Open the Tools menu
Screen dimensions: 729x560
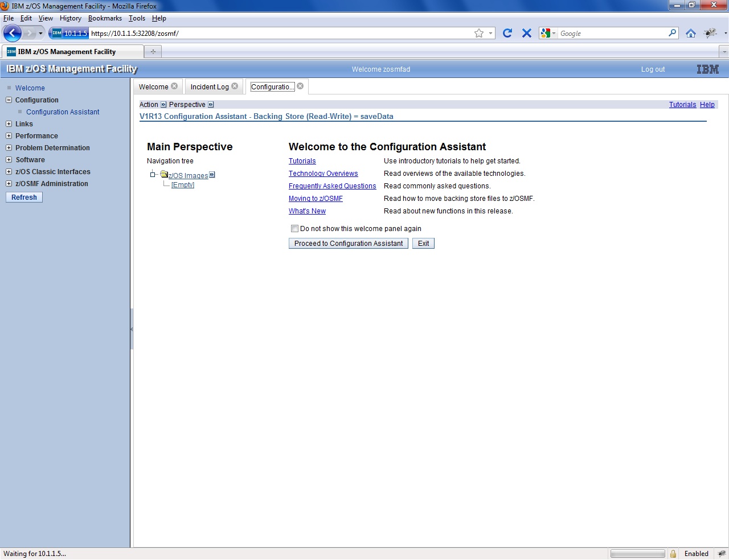coord(137,18)
